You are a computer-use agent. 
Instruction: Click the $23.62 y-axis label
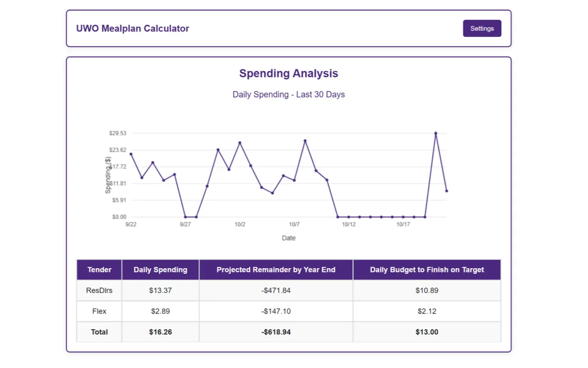[118, 150]
